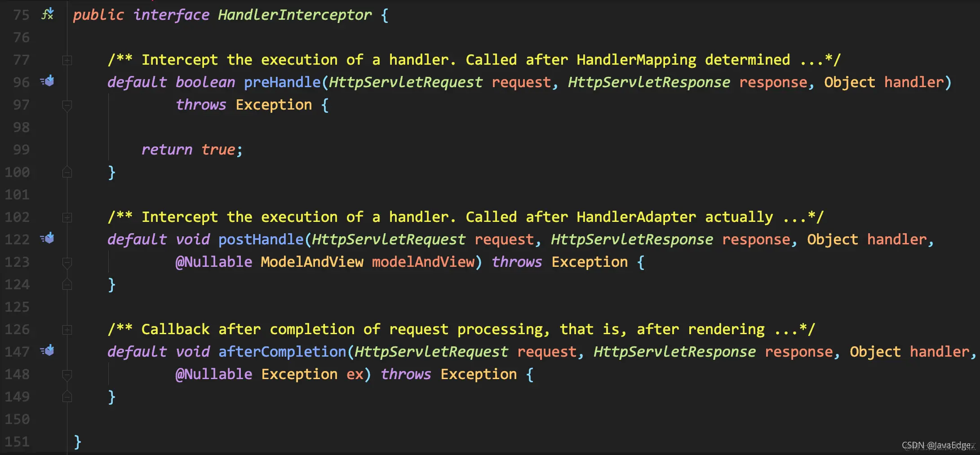
Task: Click line number 99 in the gutter
Action: tap(21, 150)
